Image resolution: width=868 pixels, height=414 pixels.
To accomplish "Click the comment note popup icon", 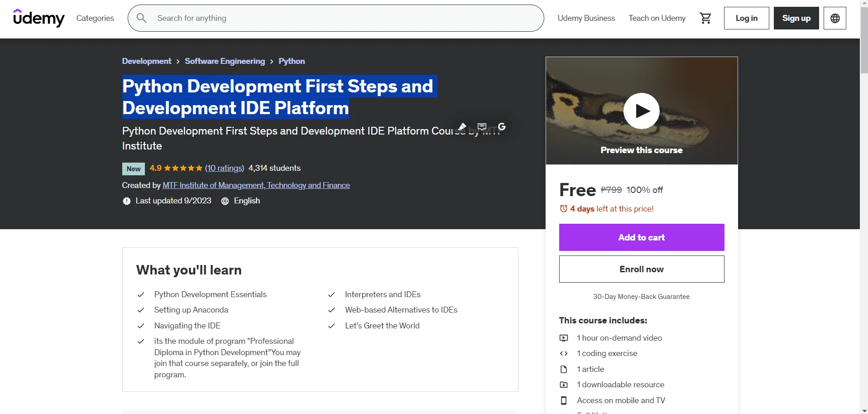I will coord(482,127).
